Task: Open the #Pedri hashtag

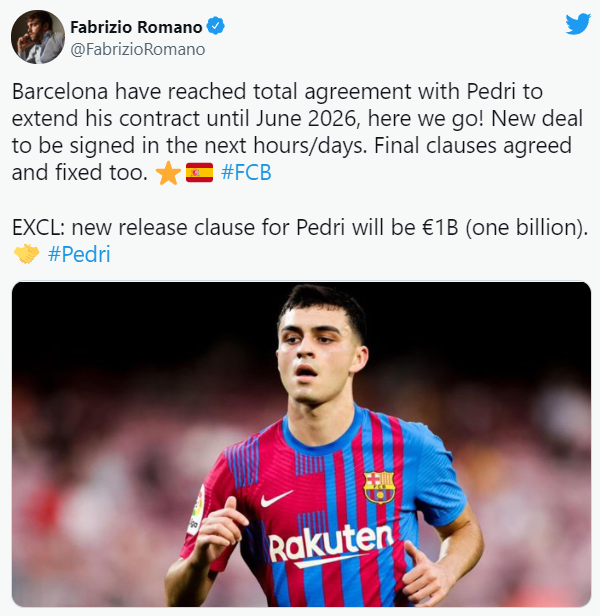Action: click(x=79, y=254)
